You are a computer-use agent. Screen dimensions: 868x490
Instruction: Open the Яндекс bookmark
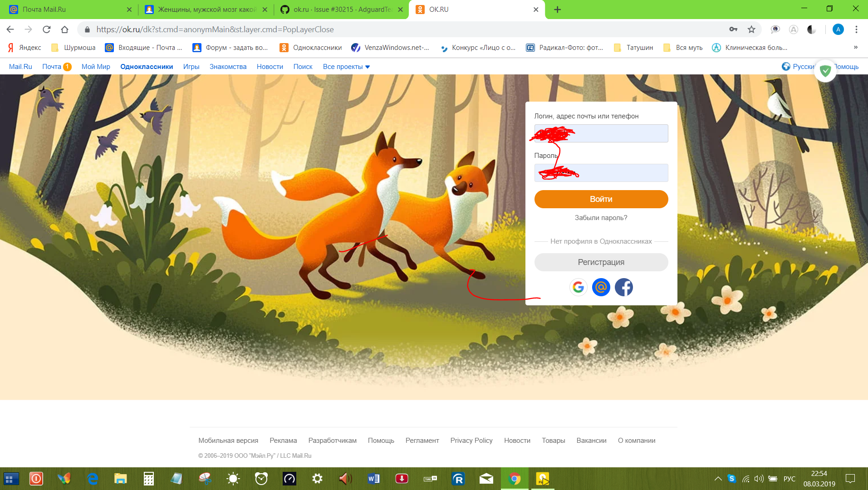25,48
